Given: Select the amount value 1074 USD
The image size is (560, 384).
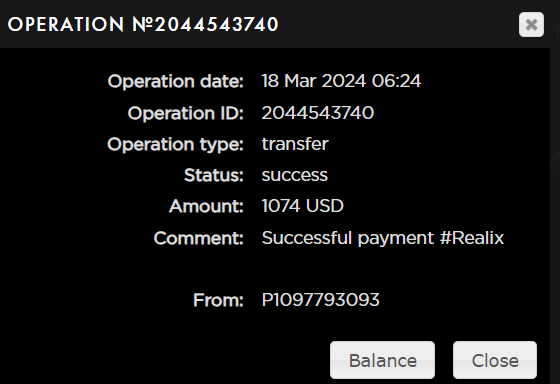Looking at the screenshot, I should point(302,206).
